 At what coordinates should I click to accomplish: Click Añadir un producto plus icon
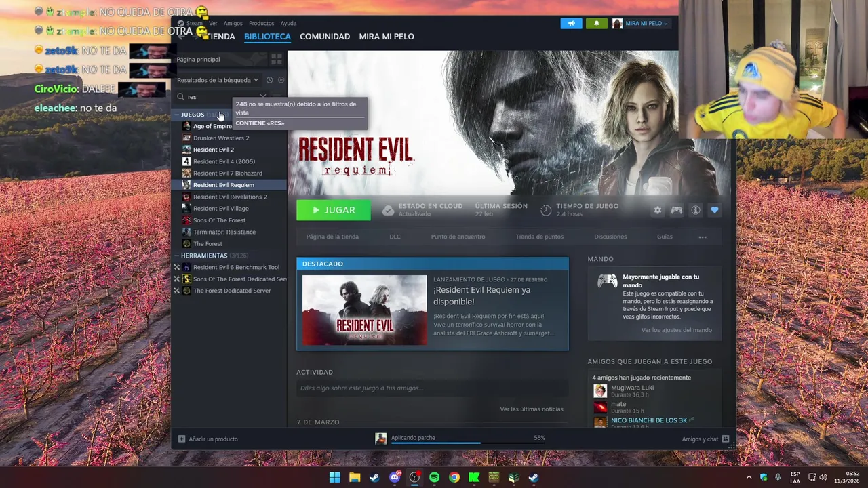[x=181, y=439]
